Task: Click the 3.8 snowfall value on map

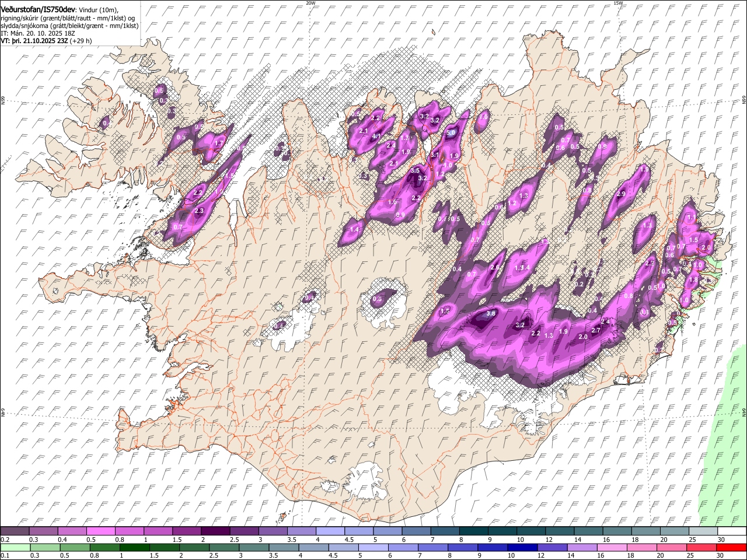Action: [x=491, y=313]
